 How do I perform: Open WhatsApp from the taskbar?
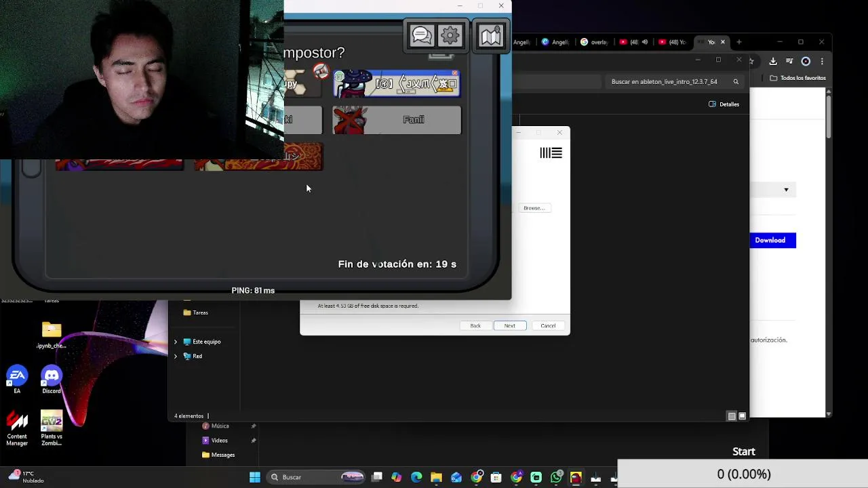pyautogui.click(x=556, y=477)
